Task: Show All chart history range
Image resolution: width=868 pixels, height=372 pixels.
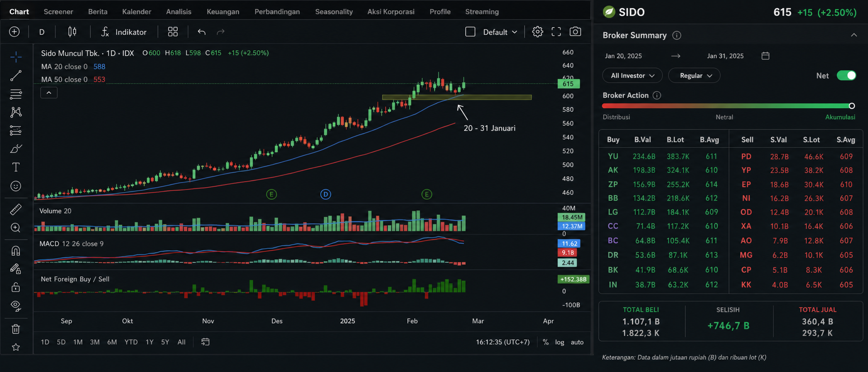Action: [181, 342]
